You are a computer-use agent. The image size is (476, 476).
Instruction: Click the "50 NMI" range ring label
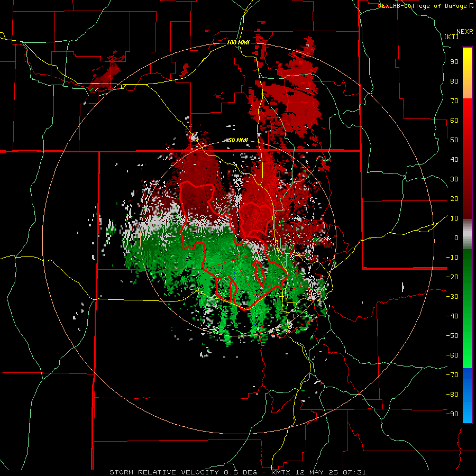click(237, 140)
